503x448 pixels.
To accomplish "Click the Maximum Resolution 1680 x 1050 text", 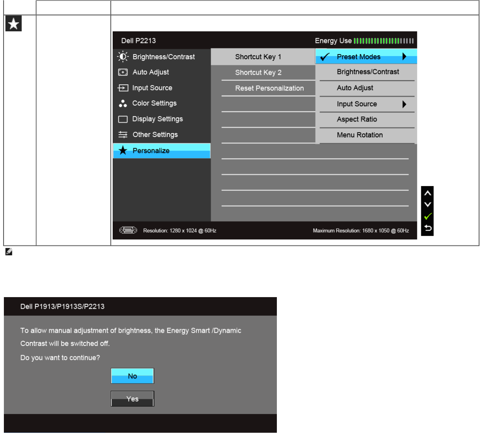I will [361, 231].
